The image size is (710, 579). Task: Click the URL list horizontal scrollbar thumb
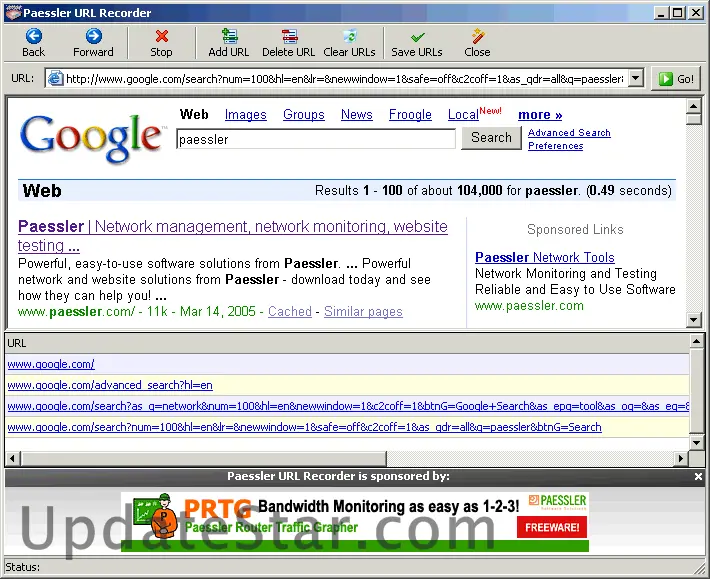point(203,458)
